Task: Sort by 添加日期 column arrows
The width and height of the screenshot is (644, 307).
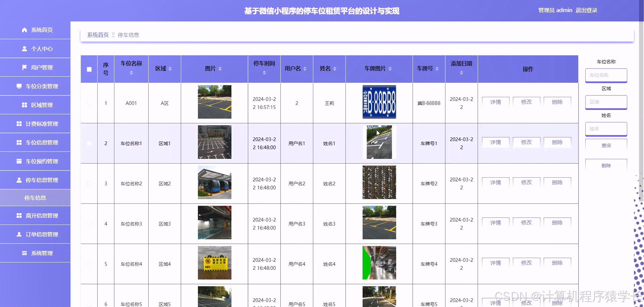Action: pyautogui.click(x=462, y=73)
